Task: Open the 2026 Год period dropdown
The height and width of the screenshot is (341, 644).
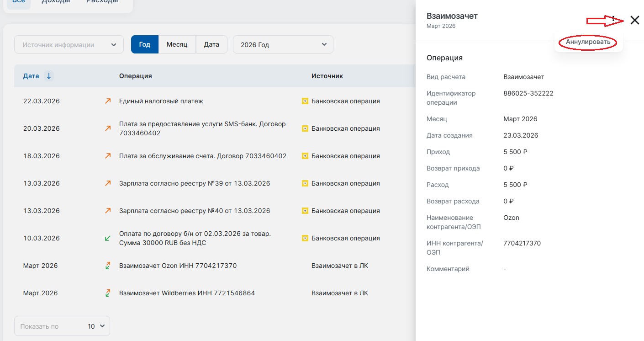Action: click(x=283, y=44)
